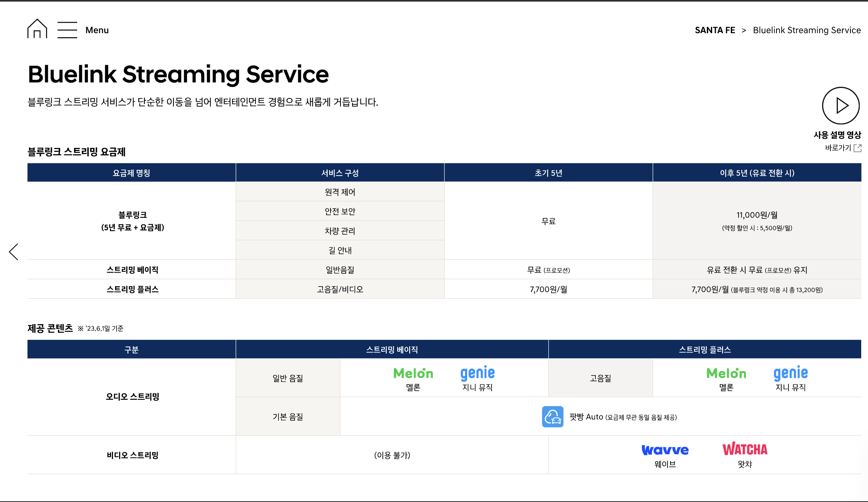Click the Bluelink Streaming Service breadcrumb
This screenshot has width=868, height=502.
coord(806,30)
